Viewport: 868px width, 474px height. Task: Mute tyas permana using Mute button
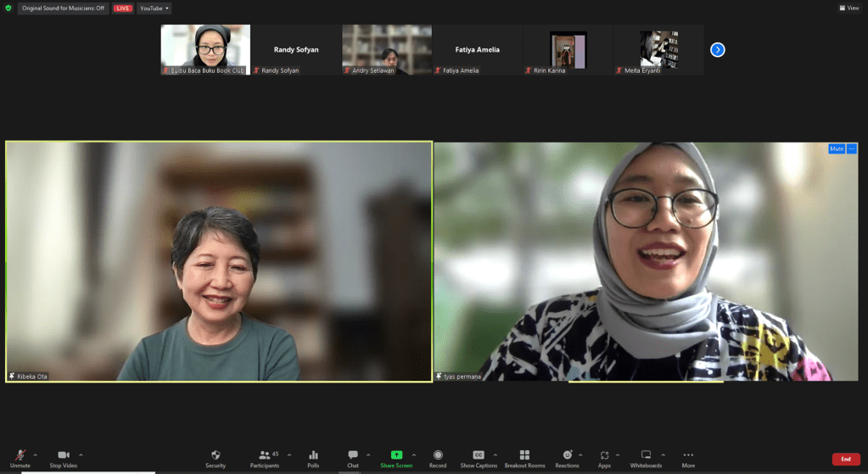coord(837,148)
